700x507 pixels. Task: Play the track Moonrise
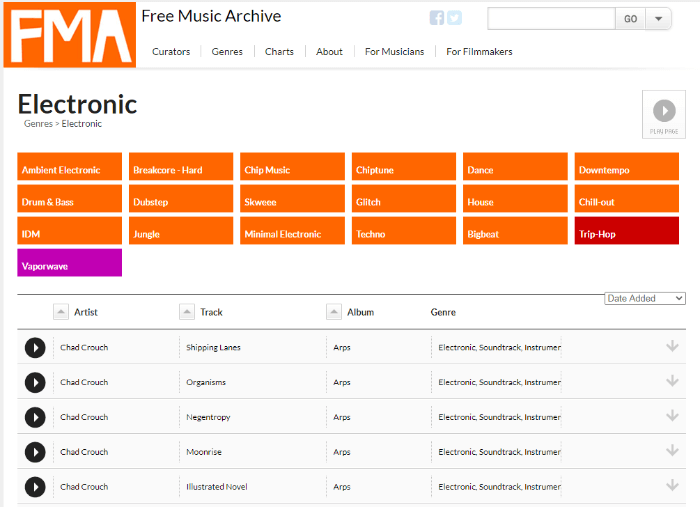[x=35, y=452]
